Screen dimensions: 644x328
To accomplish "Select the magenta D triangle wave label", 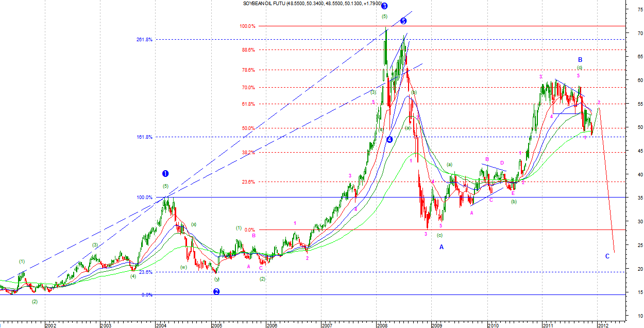I will tap(502, 163).
